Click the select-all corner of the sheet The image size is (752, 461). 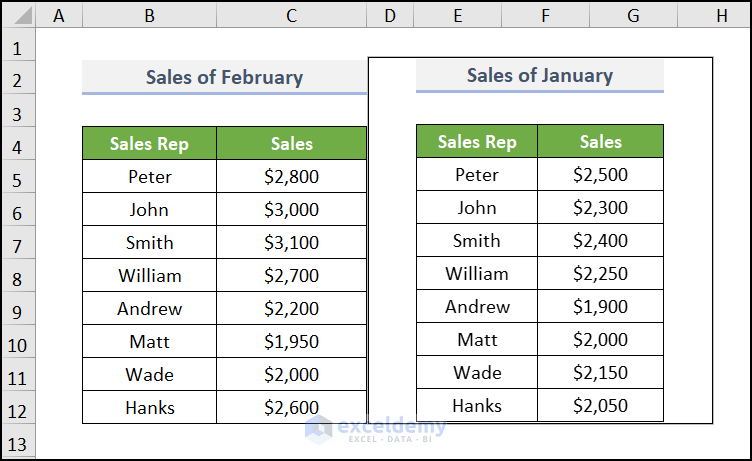pyautogui.click(x=19, y=15)
